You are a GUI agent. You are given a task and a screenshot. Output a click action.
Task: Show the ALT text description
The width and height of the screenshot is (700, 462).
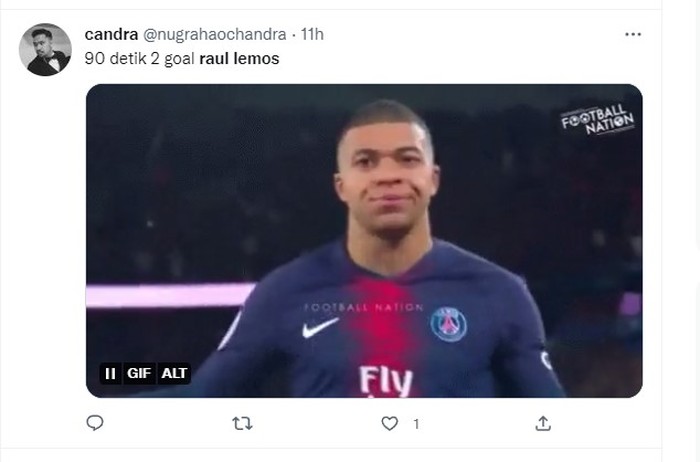(x=174, y=374)
